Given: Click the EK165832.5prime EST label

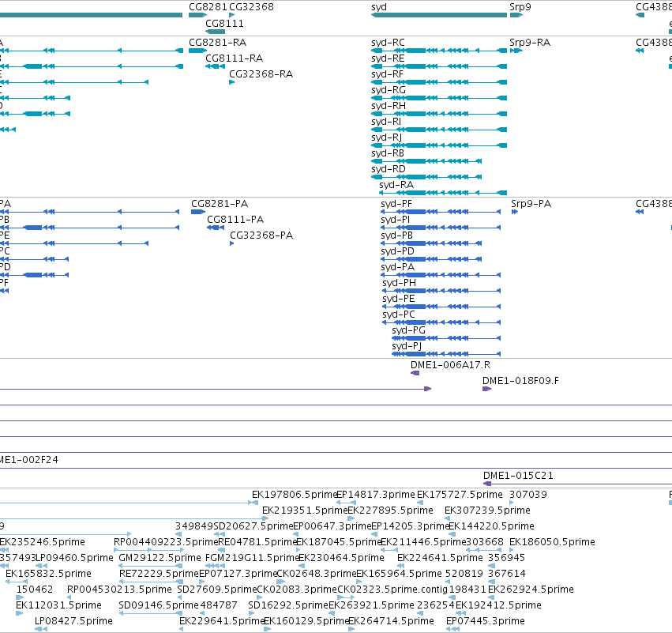Looking at the screenshot, I should [48, 574].
